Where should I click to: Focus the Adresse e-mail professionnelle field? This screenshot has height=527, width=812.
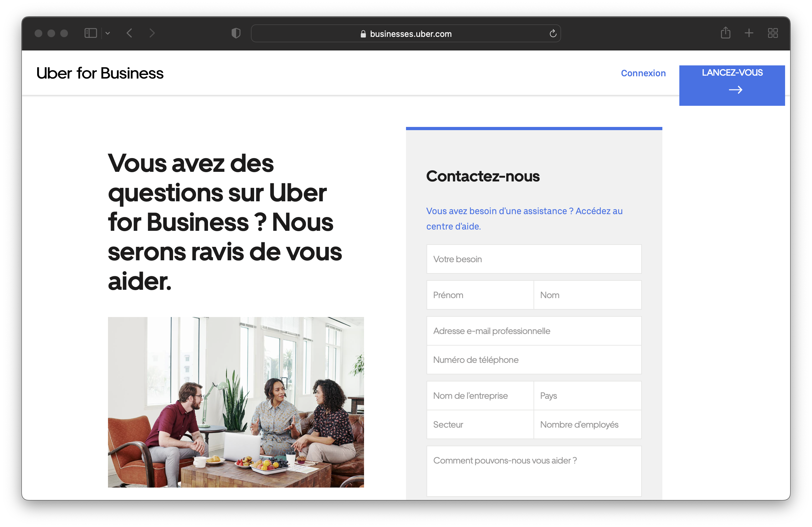tap(534, 331)
